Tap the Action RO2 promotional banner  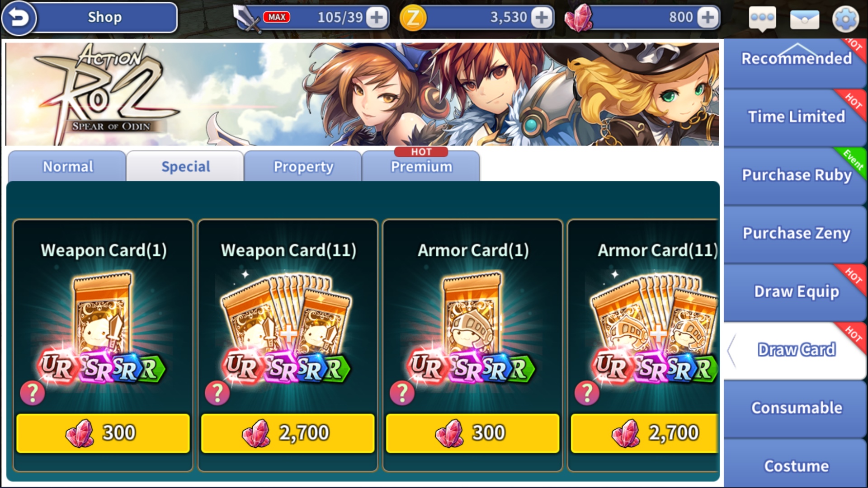pos(362,94)
